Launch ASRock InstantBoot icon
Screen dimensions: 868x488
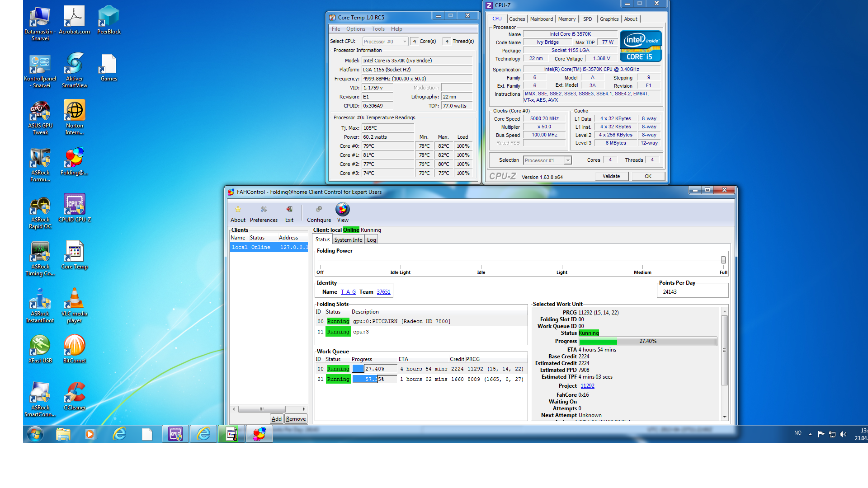pos(40,305)
